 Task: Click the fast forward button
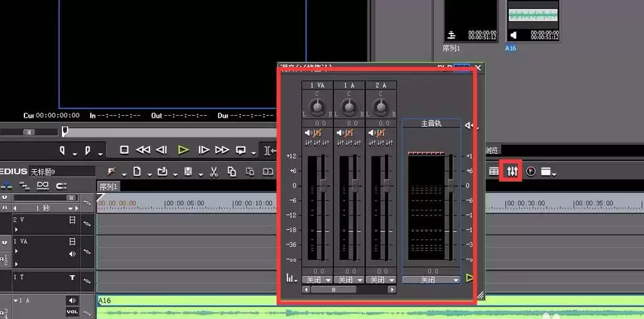click(222, 150)
